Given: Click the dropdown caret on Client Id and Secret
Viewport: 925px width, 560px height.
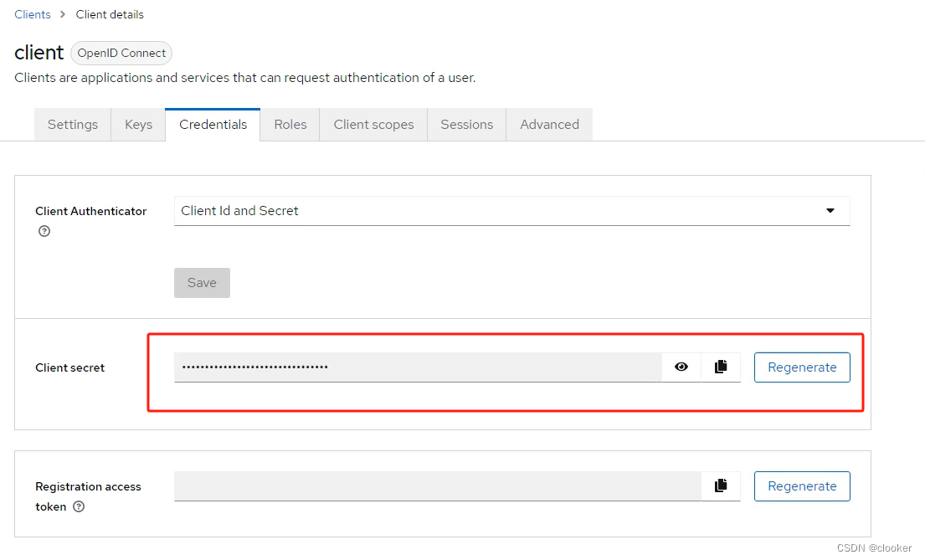Looking at the screenshot, I should [831, 211].
